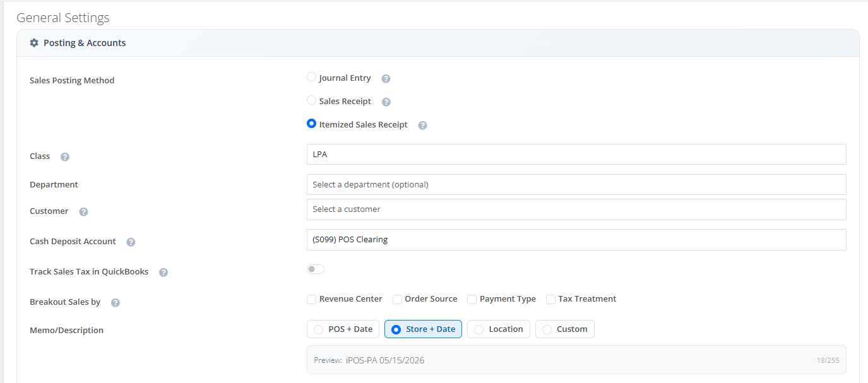Viewport: 868px width, 383px height.
Task: Click the help icon beside Class
Action: 64,157
